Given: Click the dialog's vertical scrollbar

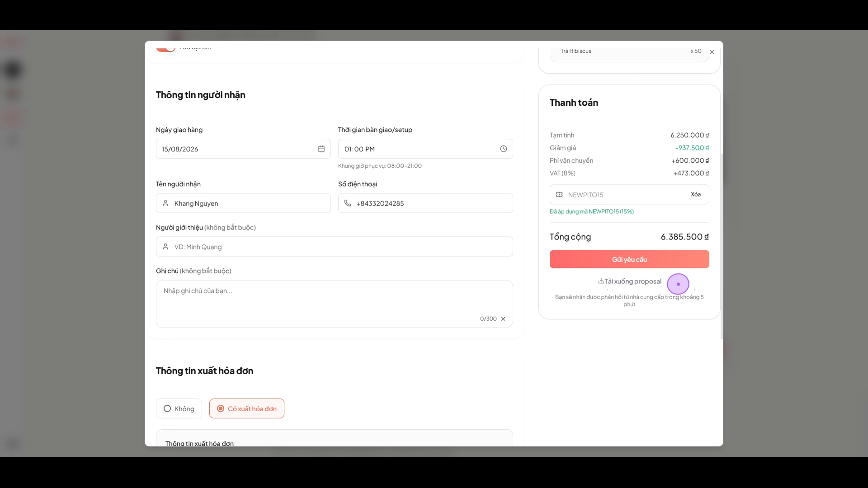Looking at the screenshot, I should pos(722,247).
